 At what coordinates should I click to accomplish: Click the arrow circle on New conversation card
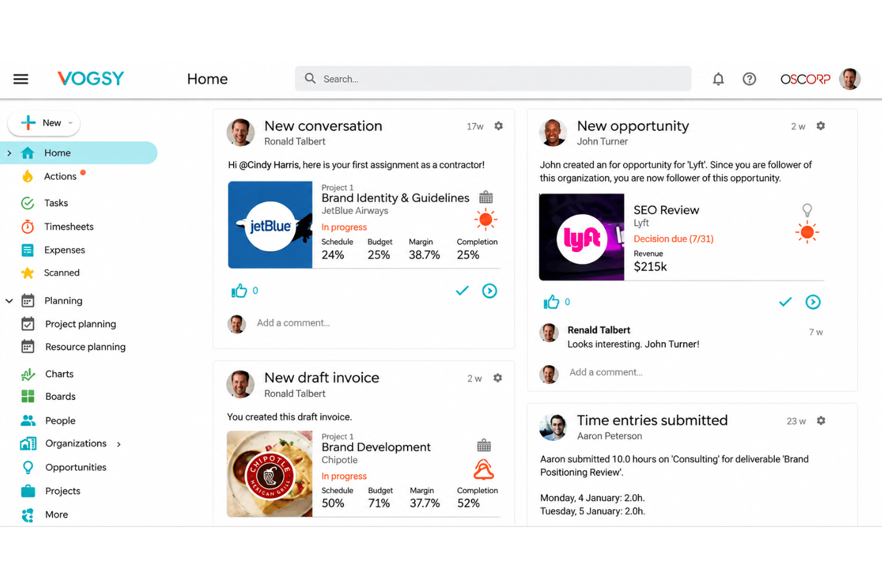pos(489,291)
